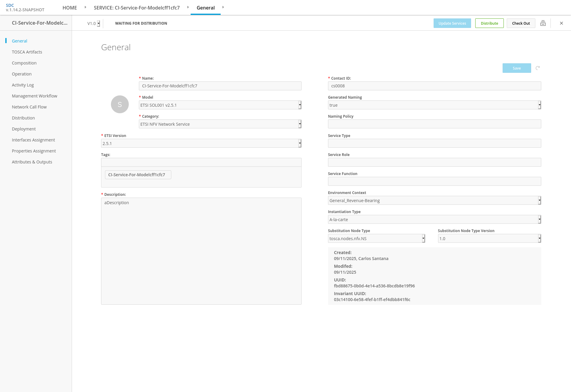Open the V1.0 version dropdown
Screen dimensions: 571x392
tap(94, 23)
